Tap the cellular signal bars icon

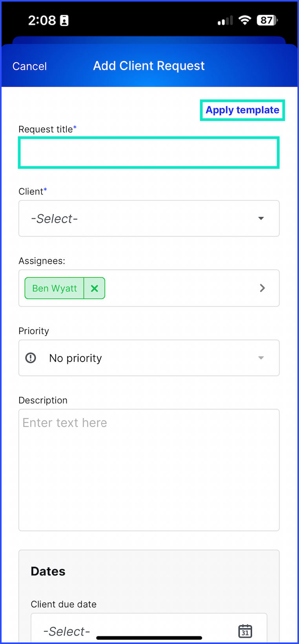[x=225, y=20]
